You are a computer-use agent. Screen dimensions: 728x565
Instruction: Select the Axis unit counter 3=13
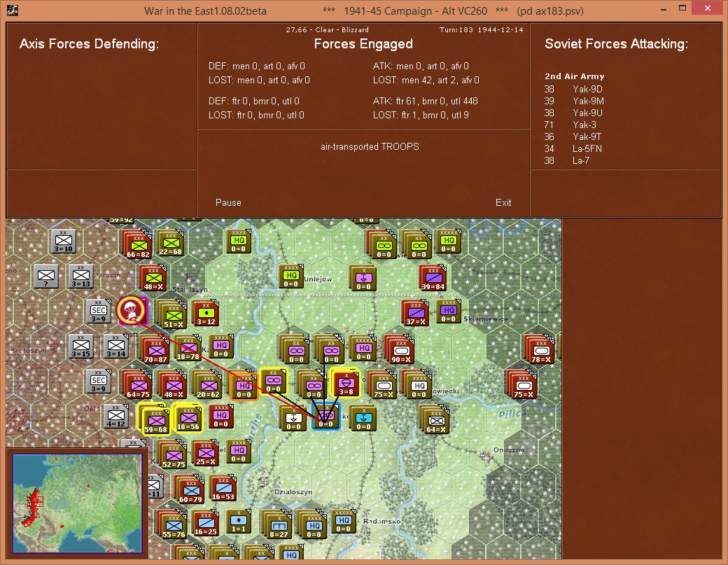click(x=80, y=276)
